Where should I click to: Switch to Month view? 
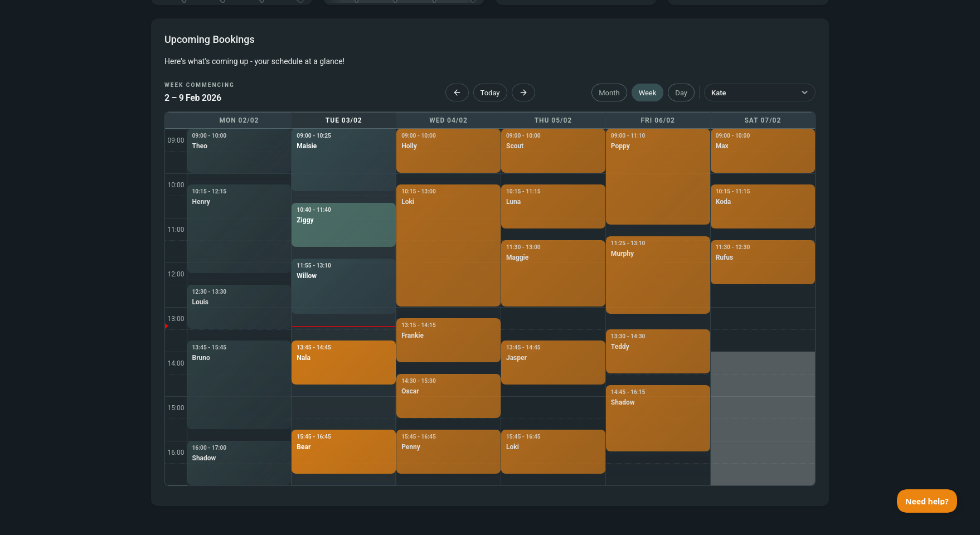pos(609,93)
